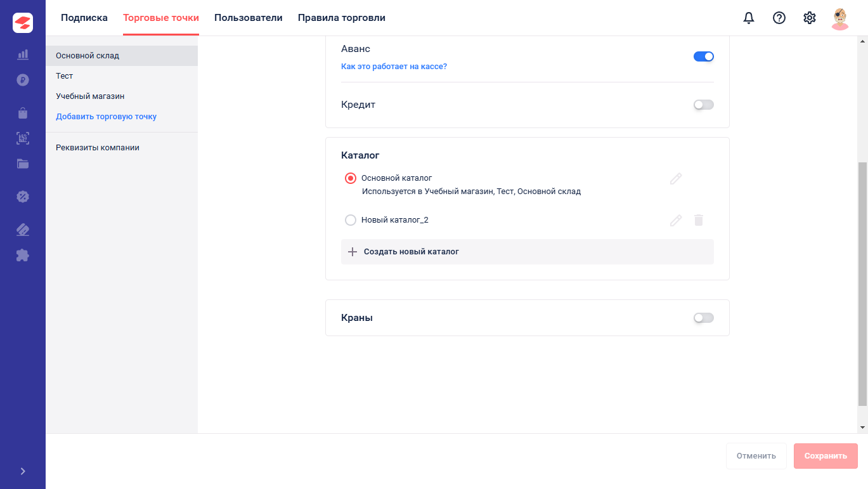This screenshot has width=868, height=489.
Task: Open the help question mark icon
Action: 779,18
